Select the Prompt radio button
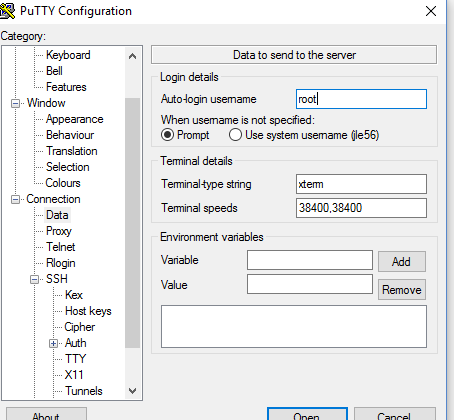 pyautogui.click(x=167, y=135)
